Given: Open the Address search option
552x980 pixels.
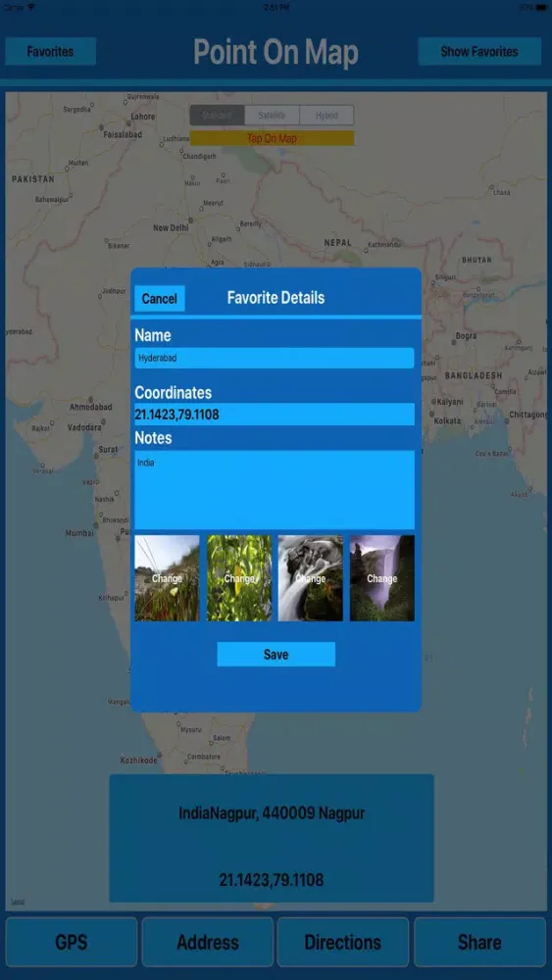Looking at the screenshot, I should point(208,942).
